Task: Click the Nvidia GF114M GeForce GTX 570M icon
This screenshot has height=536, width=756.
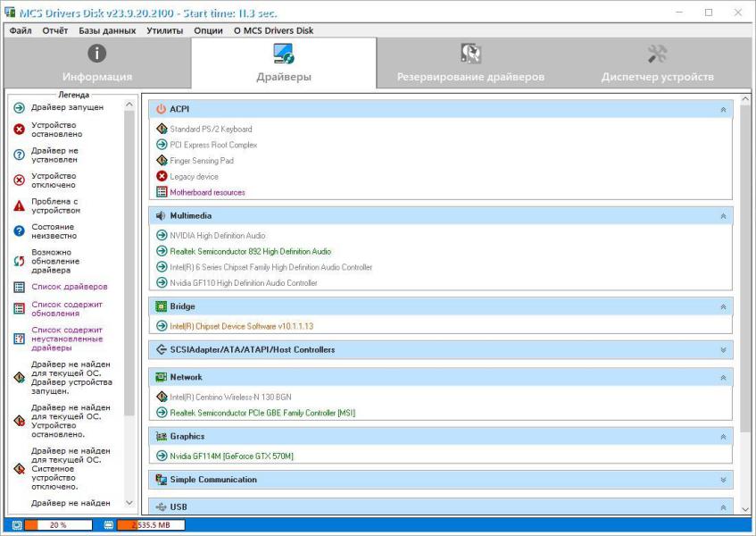Action: point(162,456)
